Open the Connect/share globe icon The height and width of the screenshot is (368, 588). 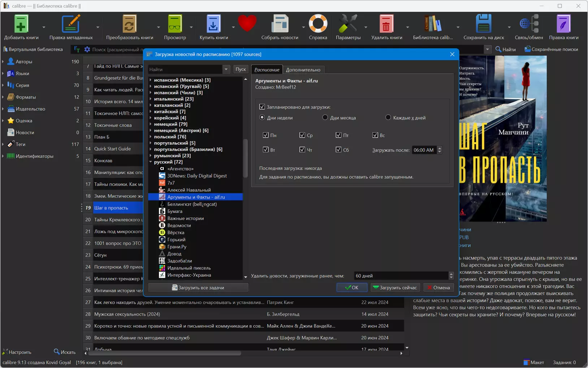tap(529, 24)
